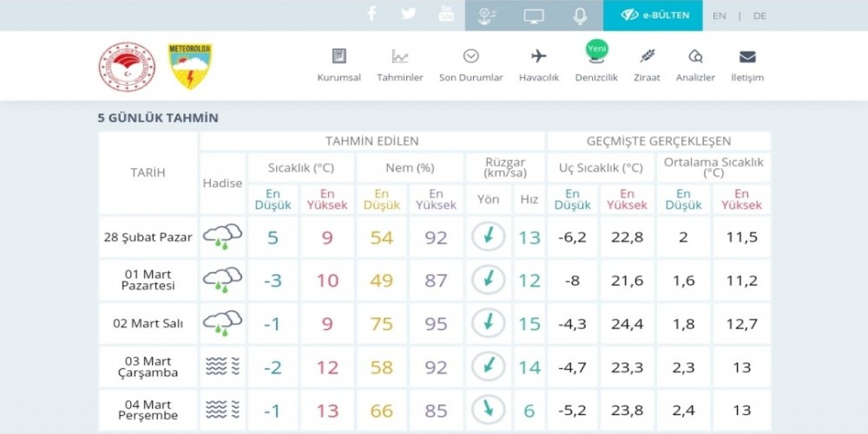Click the monitor screen icon in top bar

pos(534,16)
